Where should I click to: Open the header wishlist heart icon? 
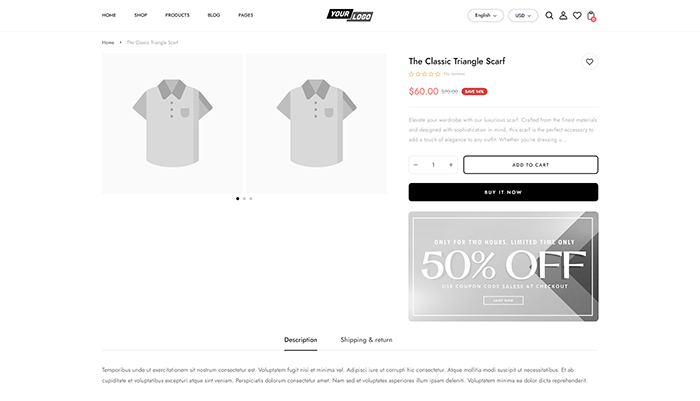[x=577, y=16]
